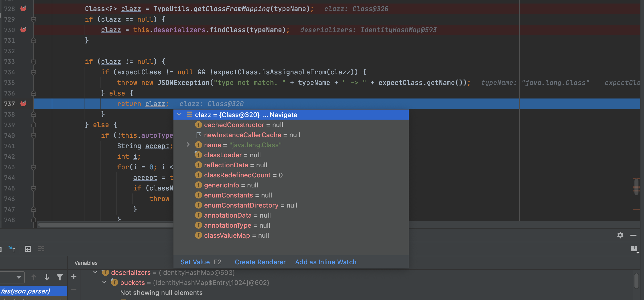Image resolution: width=644 pixels, height=300 pixels.
Task: Collapse the if block at line 734
Action: [33, 72]
